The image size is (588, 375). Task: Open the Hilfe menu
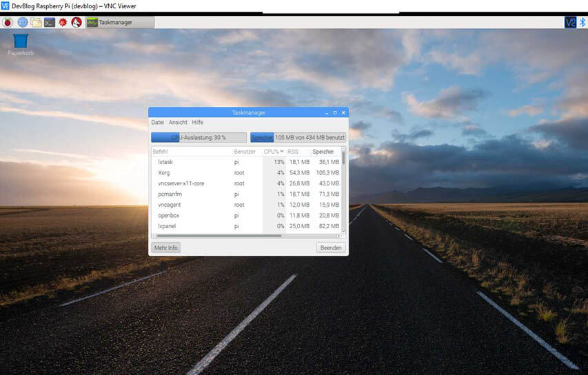click(198, 122)
